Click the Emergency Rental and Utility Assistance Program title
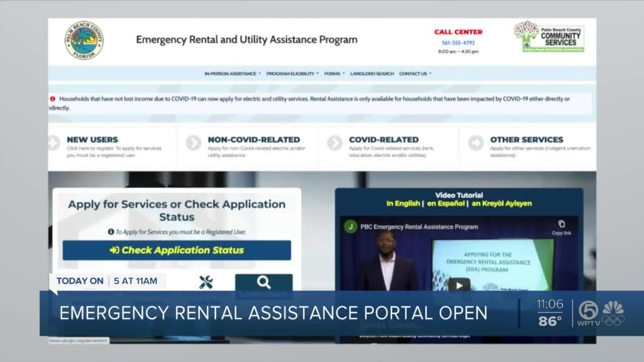 [x=247, y=40]
